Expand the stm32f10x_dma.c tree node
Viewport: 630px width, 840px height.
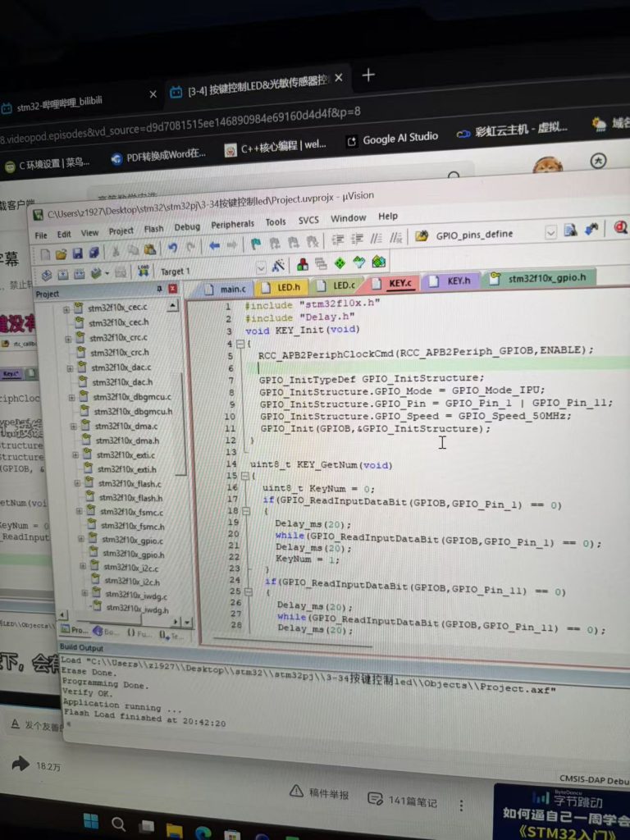(x=73, y=426)
